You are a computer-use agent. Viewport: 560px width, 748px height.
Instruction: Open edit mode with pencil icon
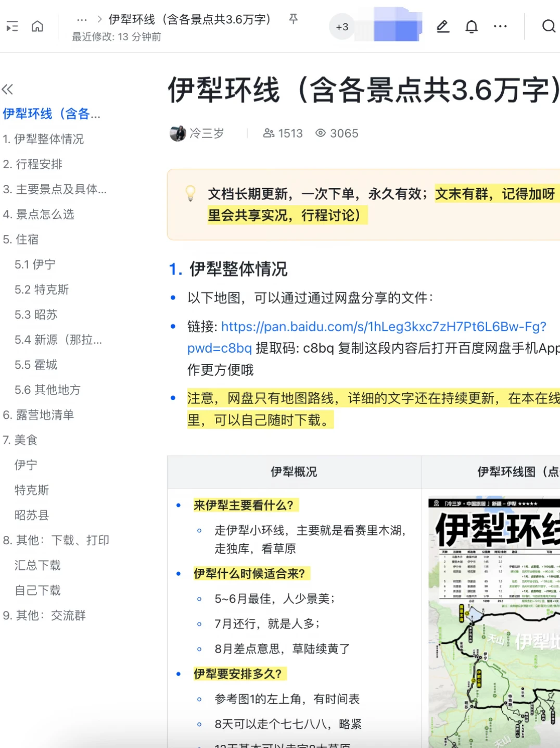click(x=443, y=26)
